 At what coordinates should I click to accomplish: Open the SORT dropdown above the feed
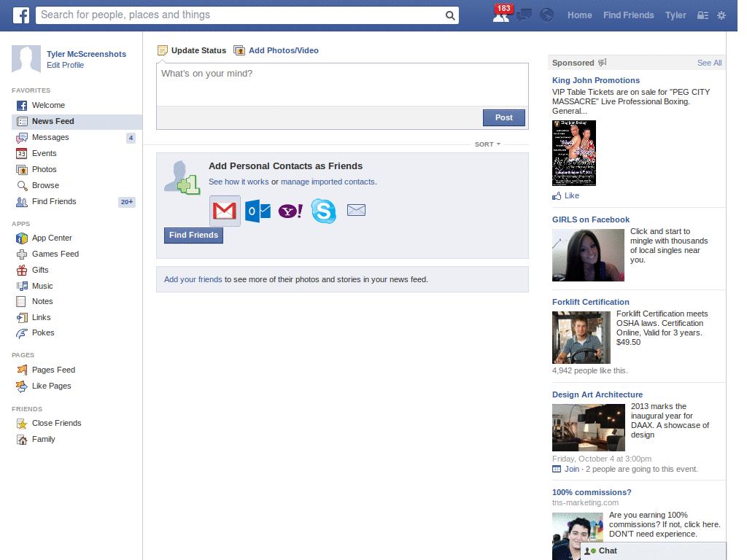coord(487,144)
